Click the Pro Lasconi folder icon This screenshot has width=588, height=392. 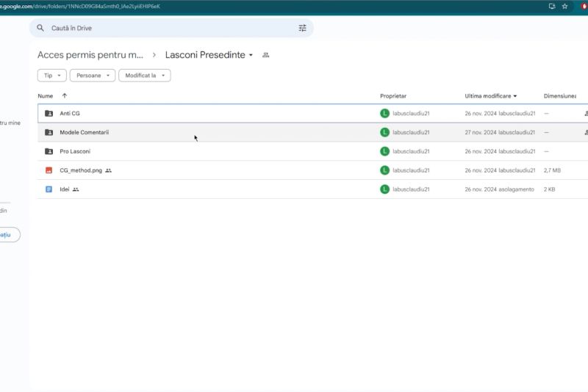[49, 151]
